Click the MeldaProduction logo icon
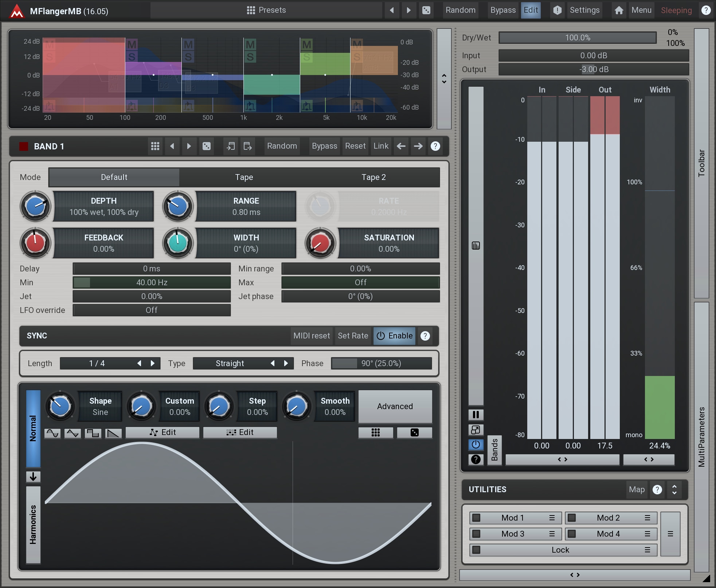The image size is (716, 588). pos(17,11)
